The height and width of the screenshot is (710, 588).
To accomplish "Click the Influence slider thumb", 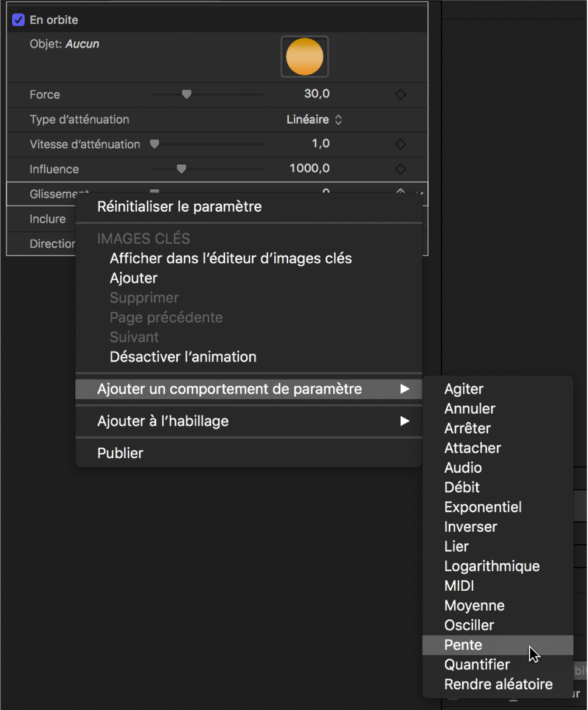I will tap(181, 169).
